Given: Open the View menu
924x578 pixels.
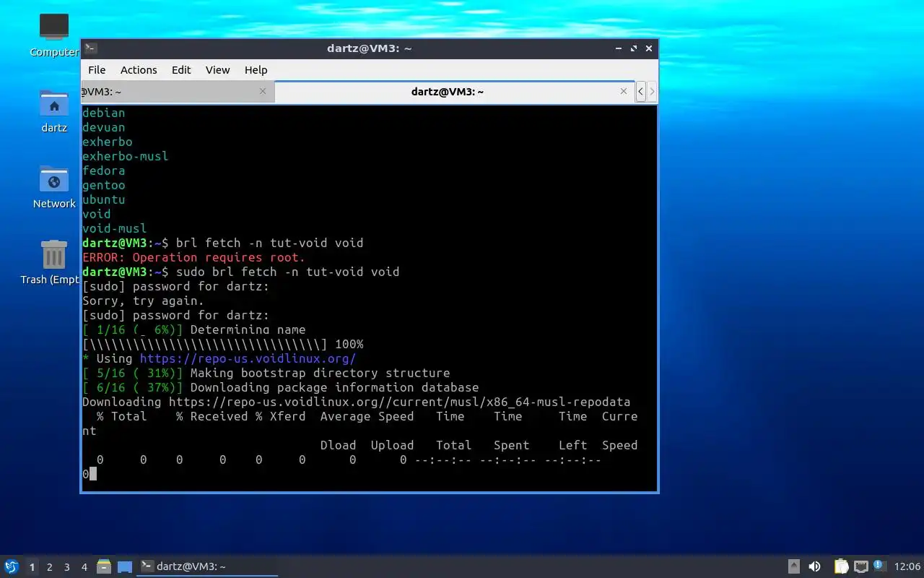Looking at the screenshot, I should [217, 70].
